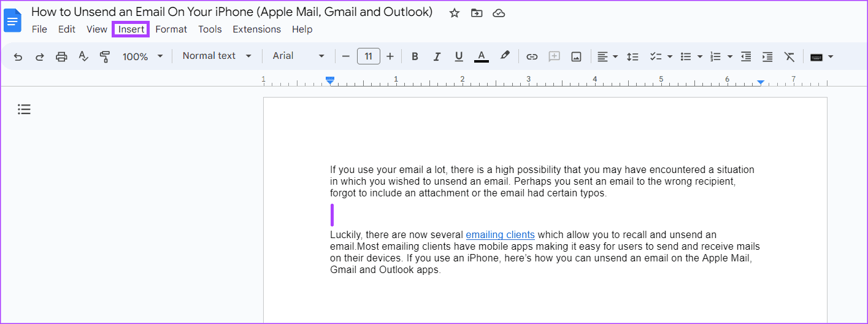The width and height of the screenshot is (868, 324).
Task: Click the Undo arrow icon
Action: 18,56
